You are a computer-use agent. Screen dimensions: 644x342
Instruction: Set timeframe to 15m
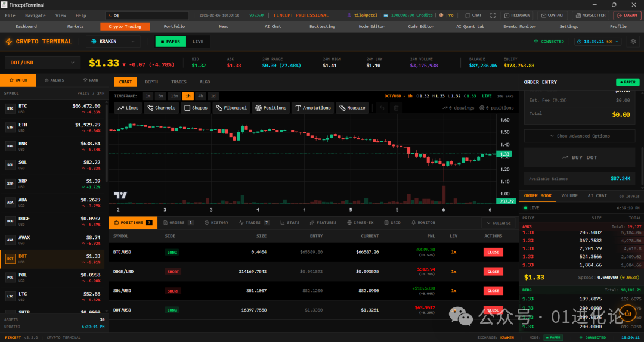(175, 96)
